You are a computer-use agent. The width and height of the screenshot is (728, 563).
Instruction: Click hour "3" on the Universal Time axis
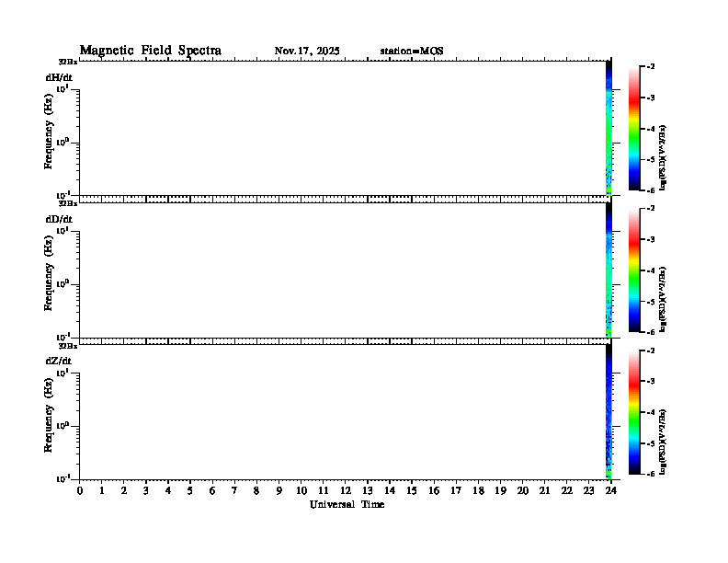click(146, 491)
